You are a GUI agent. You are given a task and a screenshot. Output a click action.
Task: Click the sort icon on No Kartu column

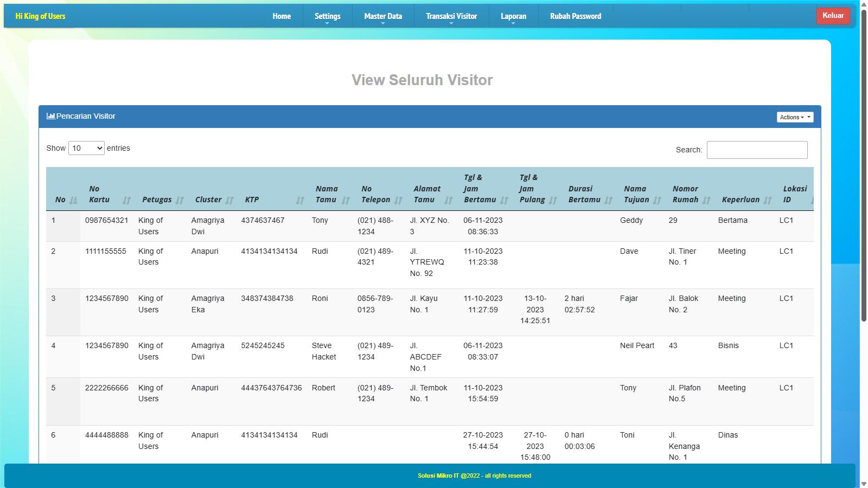126,200
